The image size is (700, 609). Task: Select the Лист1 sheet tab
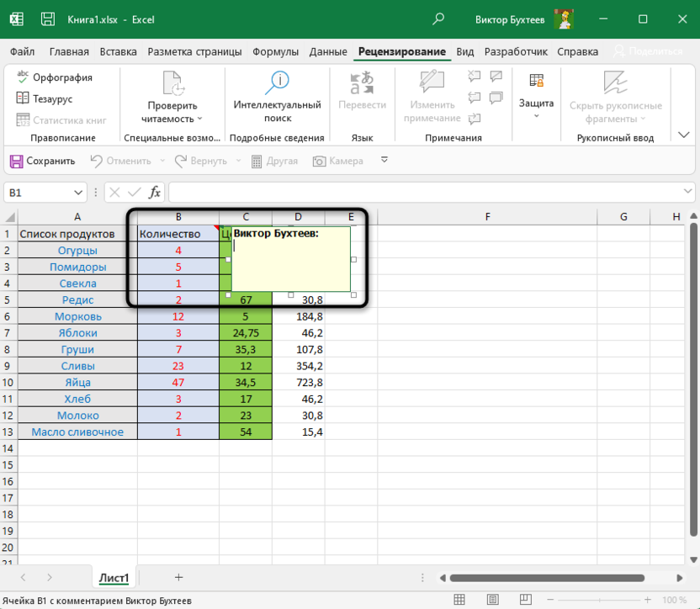tap(114, 578)
